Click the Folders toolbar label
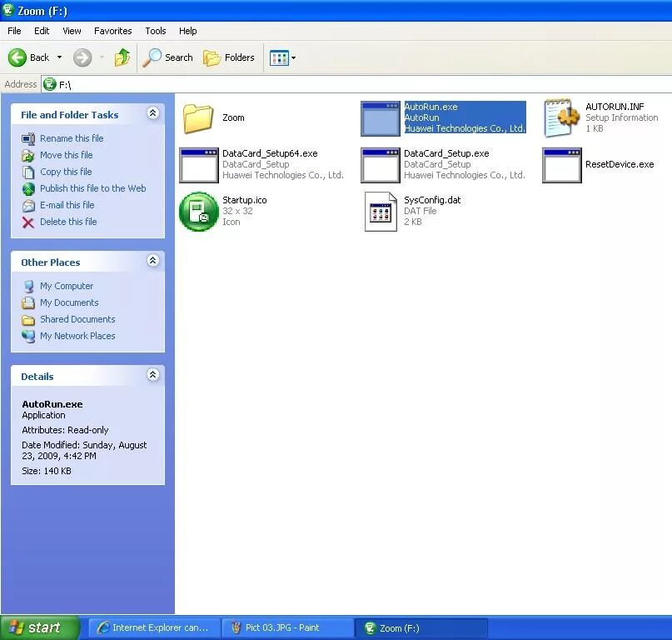This screenshot has width=672, height=640. point(239,57)
